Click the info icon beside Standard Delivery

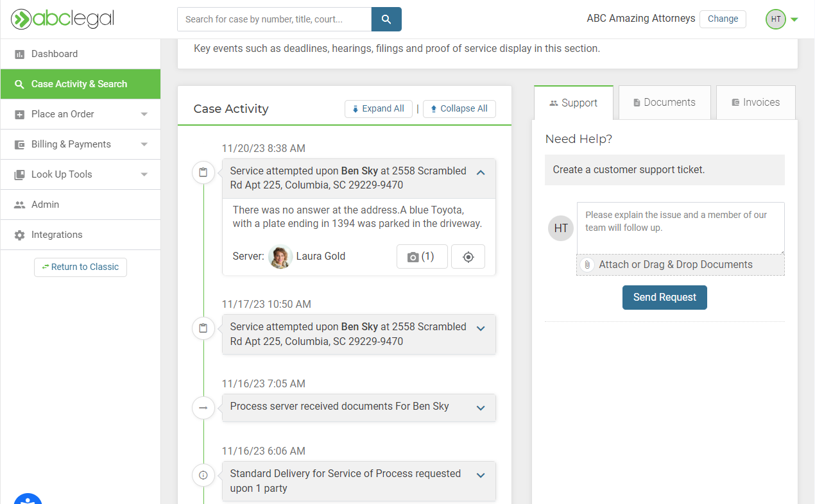(x=203, y=475)
